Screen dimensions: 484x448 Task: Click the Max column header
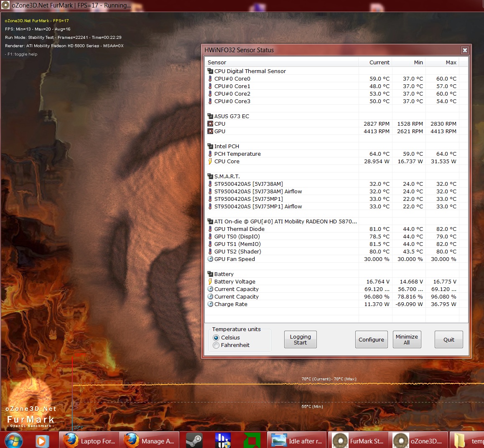pyautogui.click(x=442, y=62)
